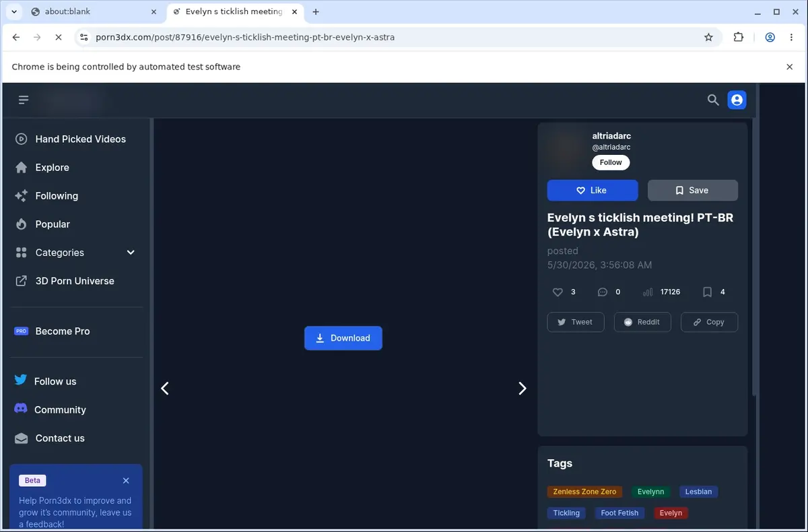Open the Chrome three-dot menu
The image size is (808, 532).
[791, 37]
